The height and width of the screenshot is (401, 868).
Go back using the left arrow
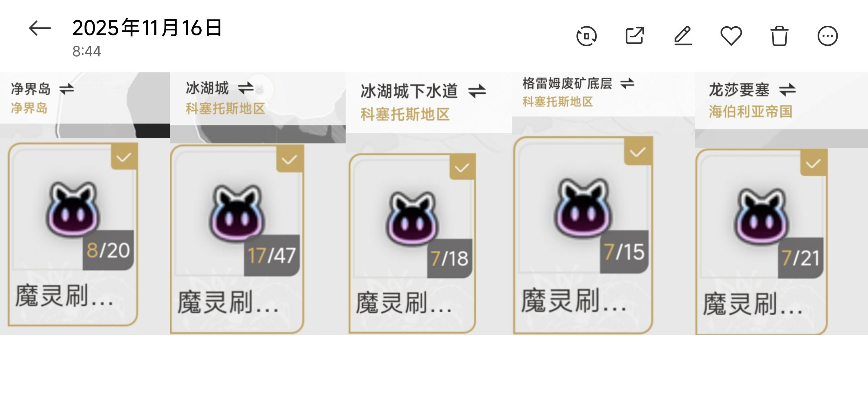40,28
